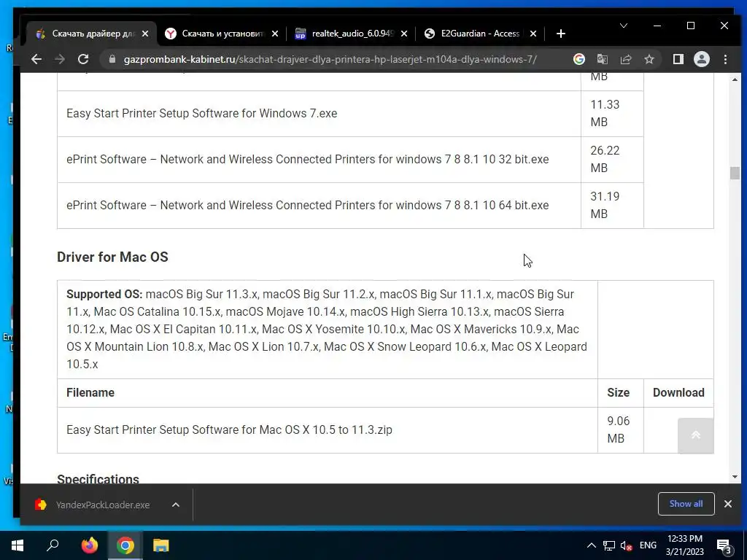The height and width of the screenshot is (560, 747).
Task: Switch to the realtek_audio tab
Action: (350, 34)
